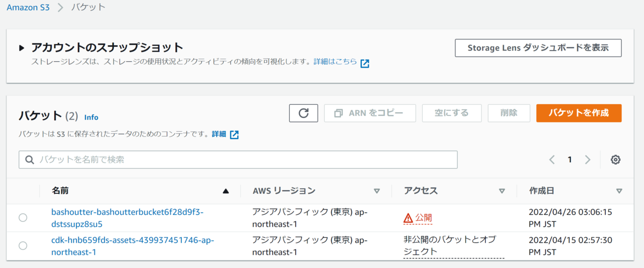644x268 pixels.
Task: Click the 空にする button
Action: click(452, 113)
